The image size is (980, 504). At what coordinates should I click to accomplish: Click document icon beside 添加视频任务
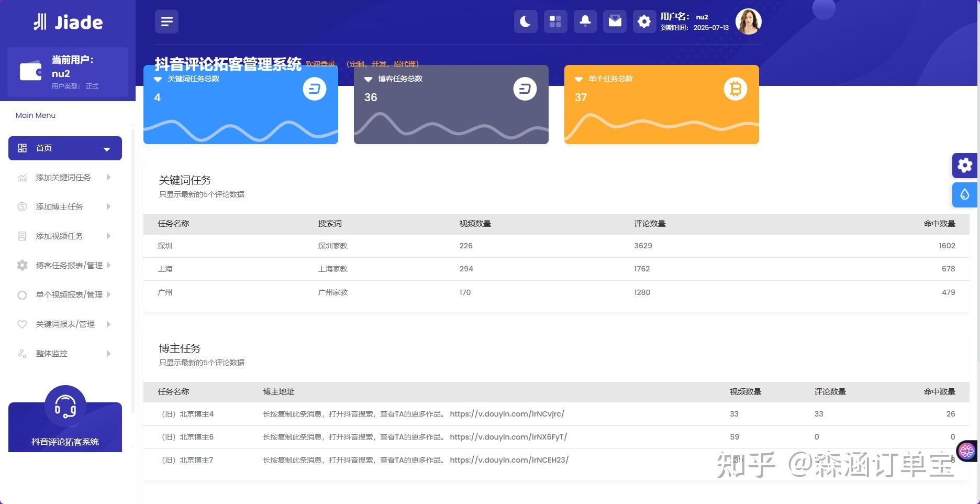(x=22, y=236)
